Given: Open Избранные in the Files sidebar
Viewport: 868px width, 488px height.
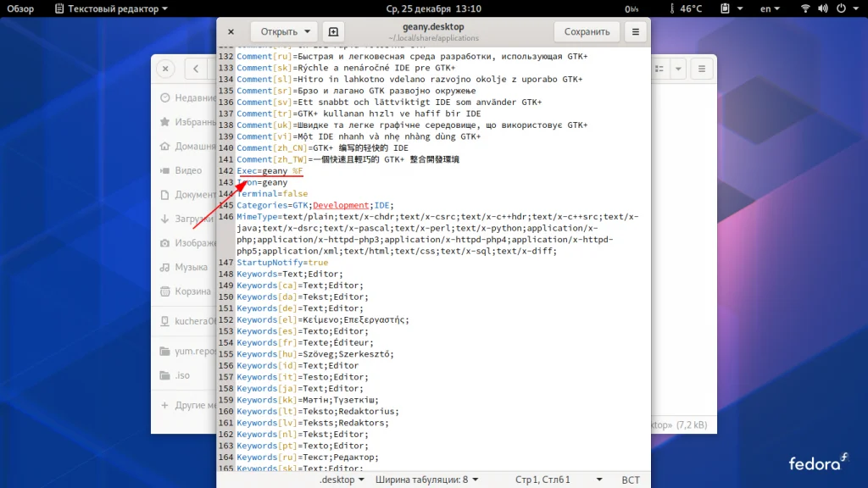Looking at the screenshot, I should (187, 122).
